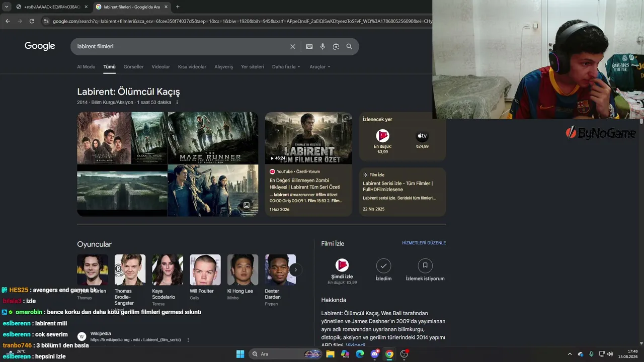Select the Tümü results tab
644x362 pixels.
pos(109,67)
